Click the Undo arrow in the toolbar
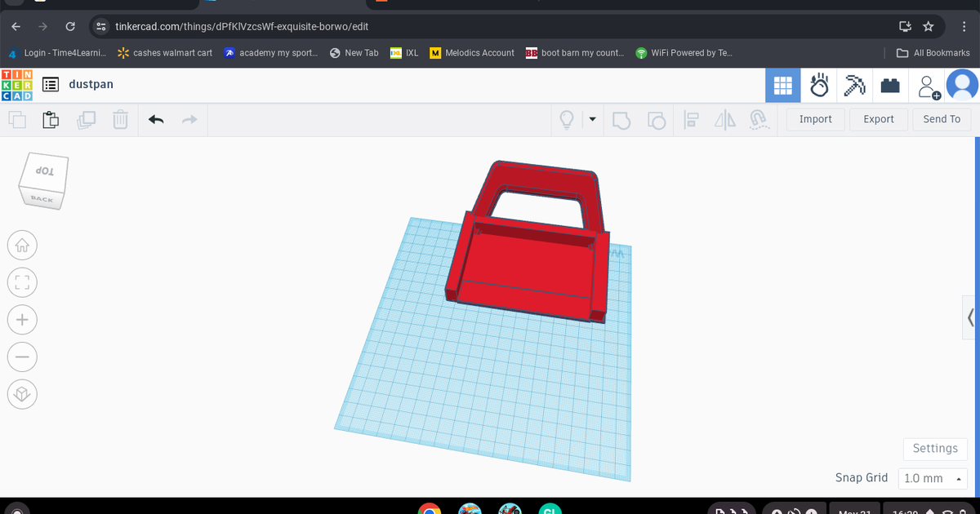The image size is (980, 514). click(156, 119)
